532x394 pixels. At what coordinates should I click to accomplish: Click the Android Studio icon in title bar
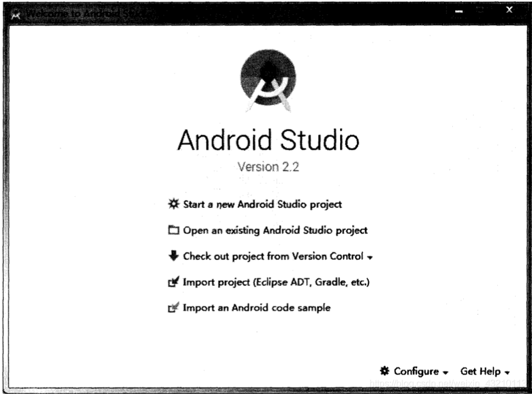tap(16, 15)
